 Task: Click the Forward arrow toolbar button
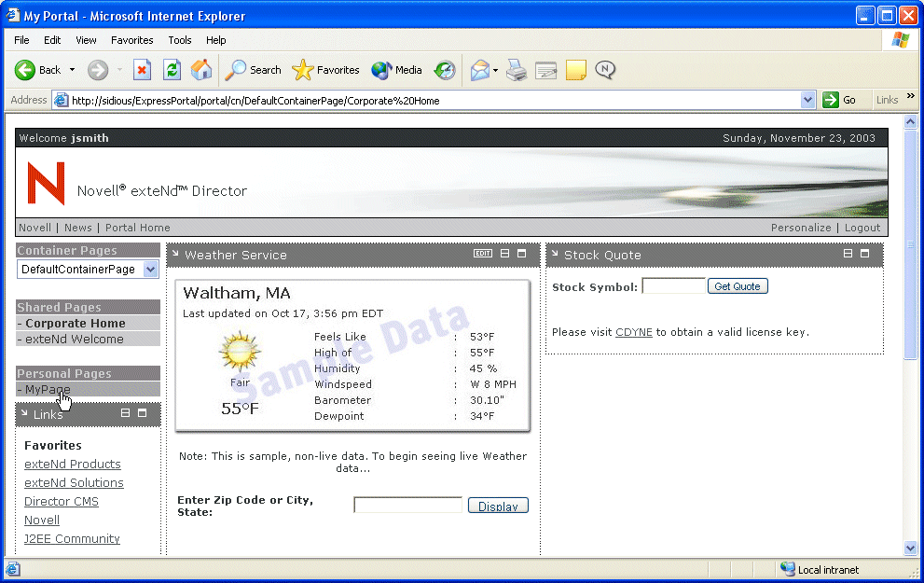[x=98, y=70]
